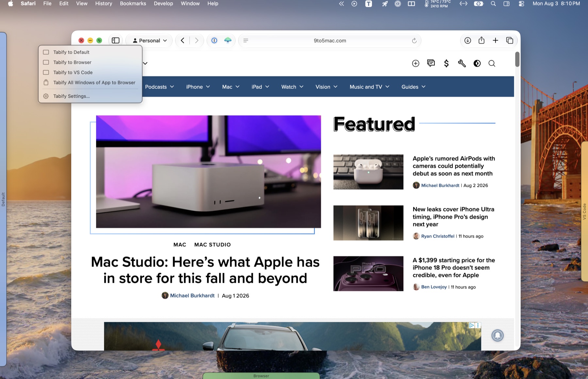The width and height of the screenshot is (588, 379).
Task: Open the comments speech bubble icon
Action: pos(431,63)
